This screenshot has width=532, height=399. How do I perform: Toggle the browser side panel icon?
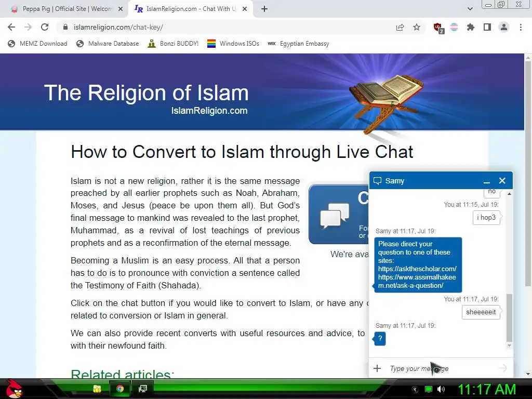(x=487, y=27)
